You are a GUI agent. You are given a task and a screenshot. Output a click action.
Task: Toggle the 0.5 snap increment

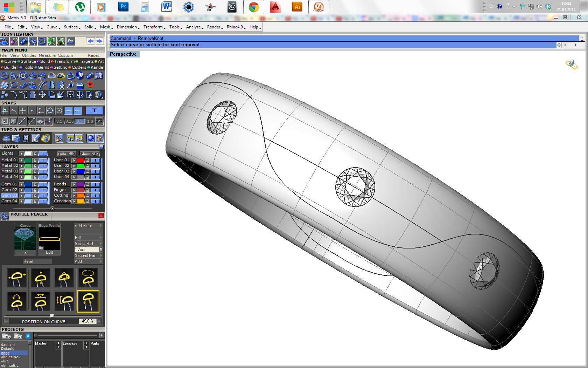tap(80, 121)
